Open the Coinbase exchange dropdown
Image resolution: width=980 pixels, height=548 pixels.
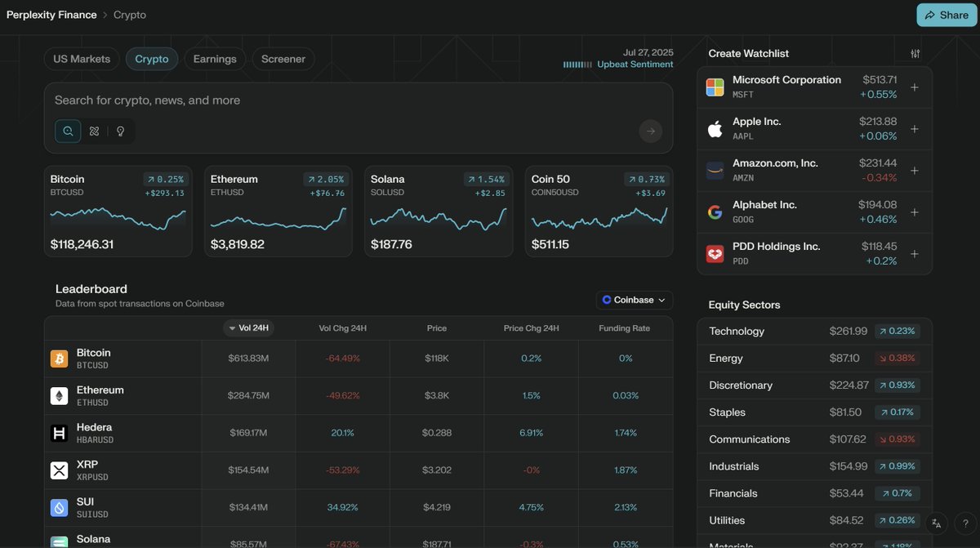(635, 300)
